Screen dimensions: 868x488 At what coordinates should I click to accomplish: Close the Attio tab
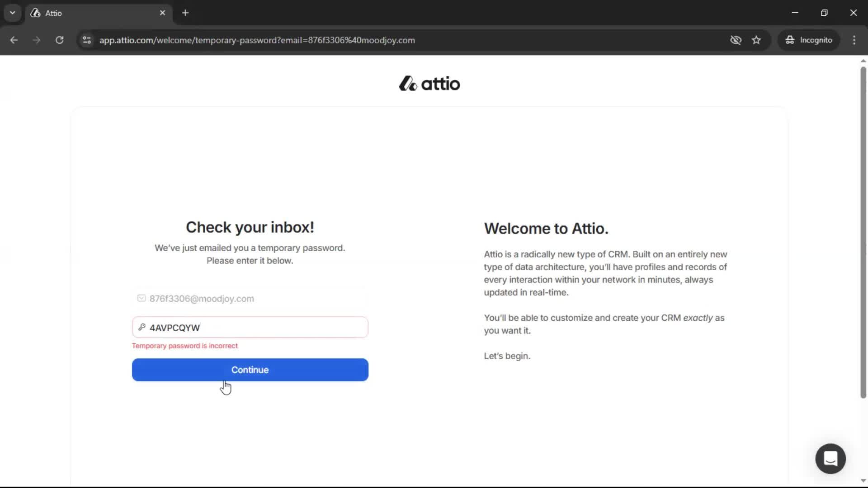tap(162, 13)
